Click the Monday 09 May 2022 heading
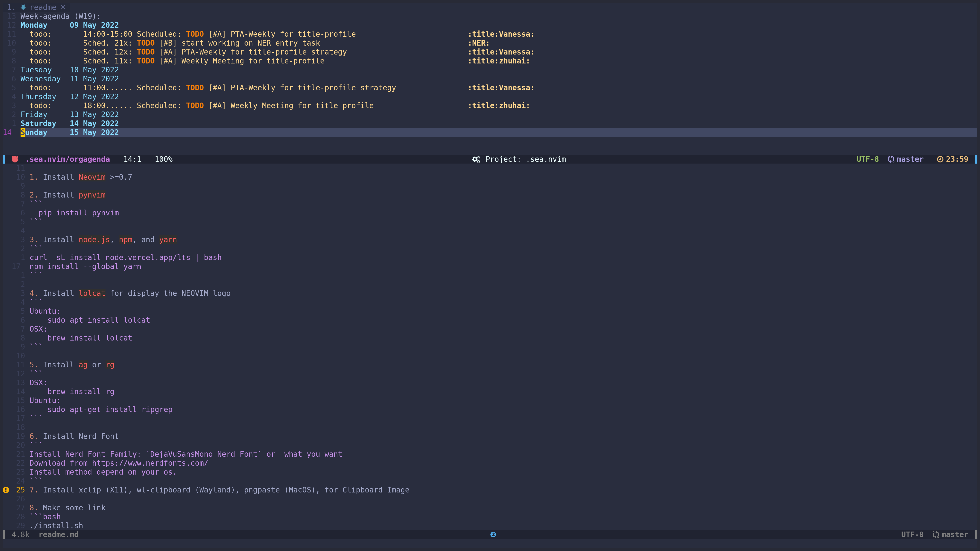Viewport: 980px width, 551px height. tap(70, 25)
